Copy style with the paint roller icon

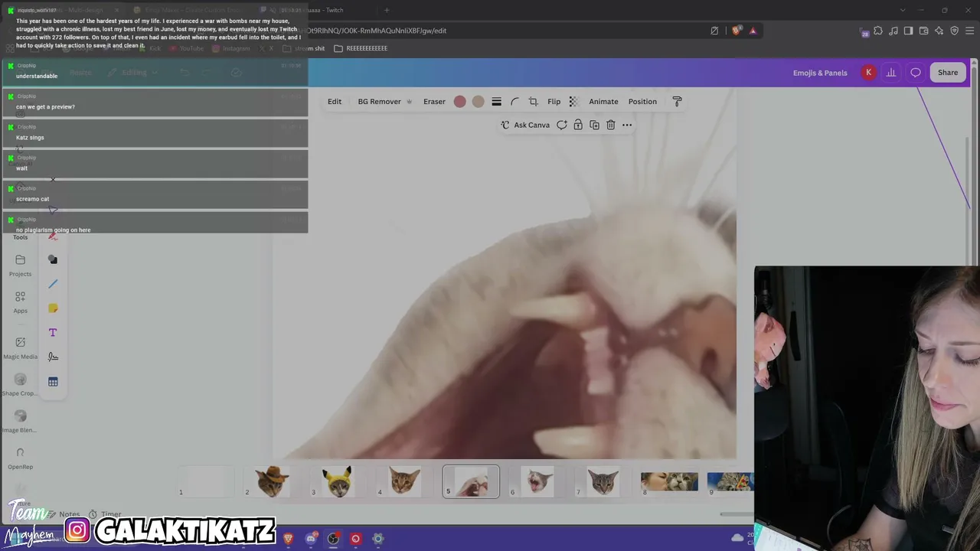coord(677,102)
